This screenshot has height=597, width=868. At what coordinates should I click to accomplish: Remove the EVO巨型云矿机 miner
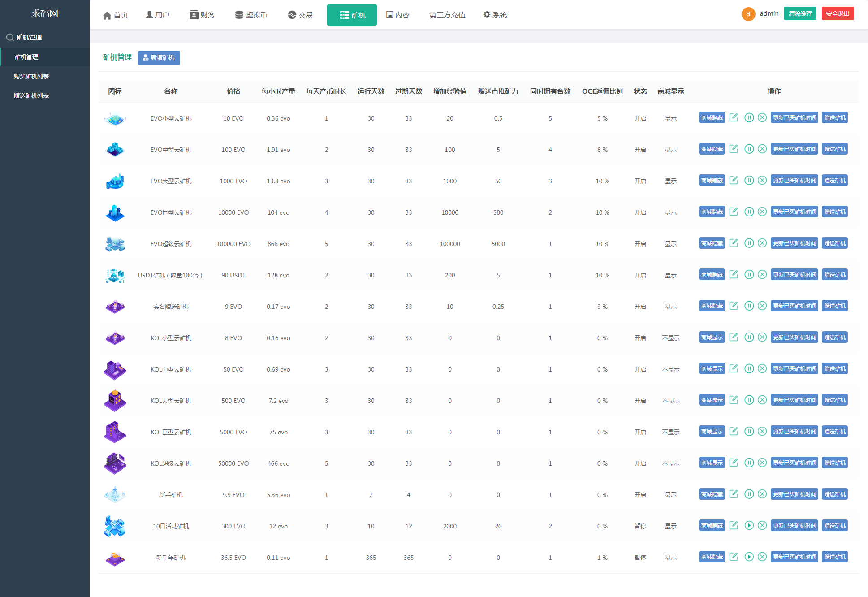(762, 212)
